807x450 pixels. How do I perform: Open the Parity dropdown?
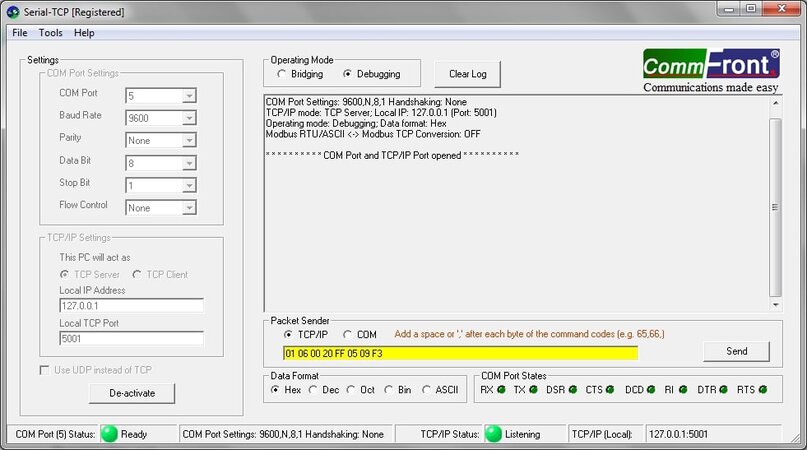pyautogui.click(x=189, y=141)
